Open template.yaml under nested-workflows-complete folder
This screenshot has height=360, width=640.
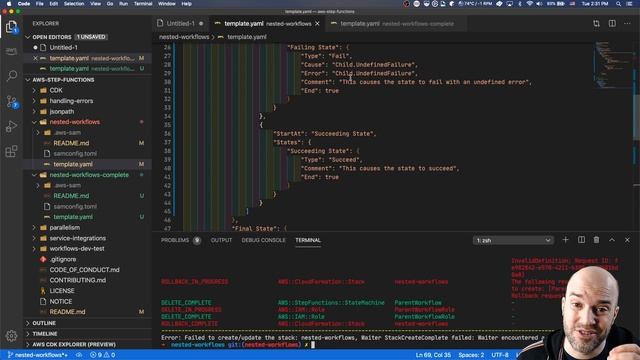tap(73, 217)
